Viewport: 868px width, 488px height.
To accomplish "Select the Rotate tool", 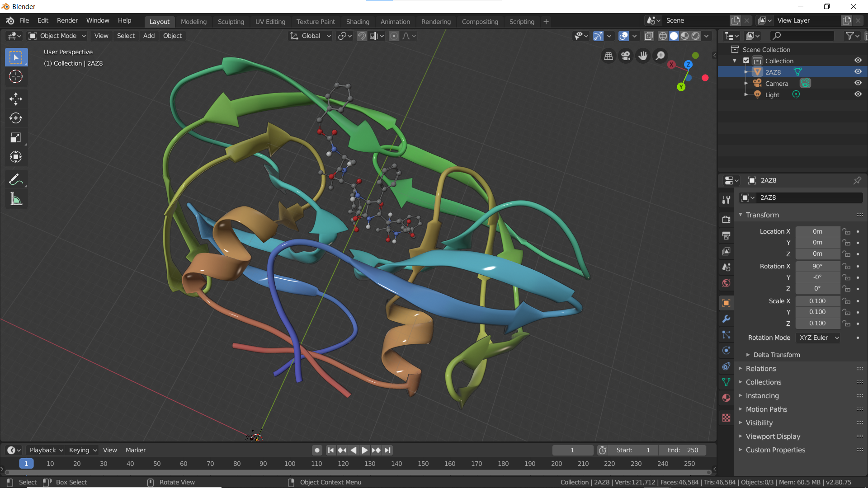I will (16, 118).
